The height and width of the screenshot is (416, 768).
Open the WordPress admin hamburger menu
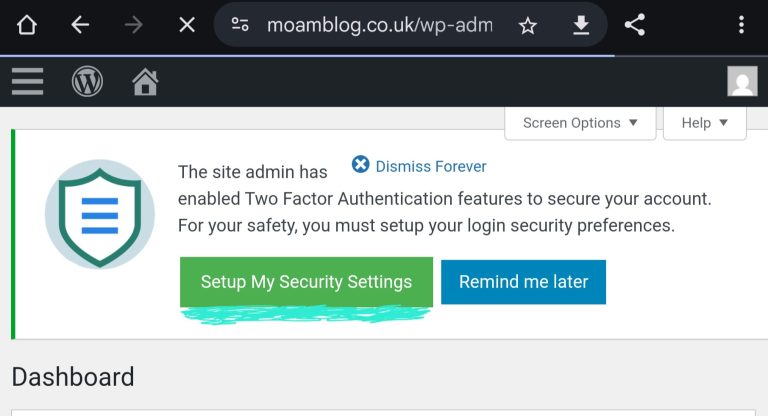click(27, 81)
